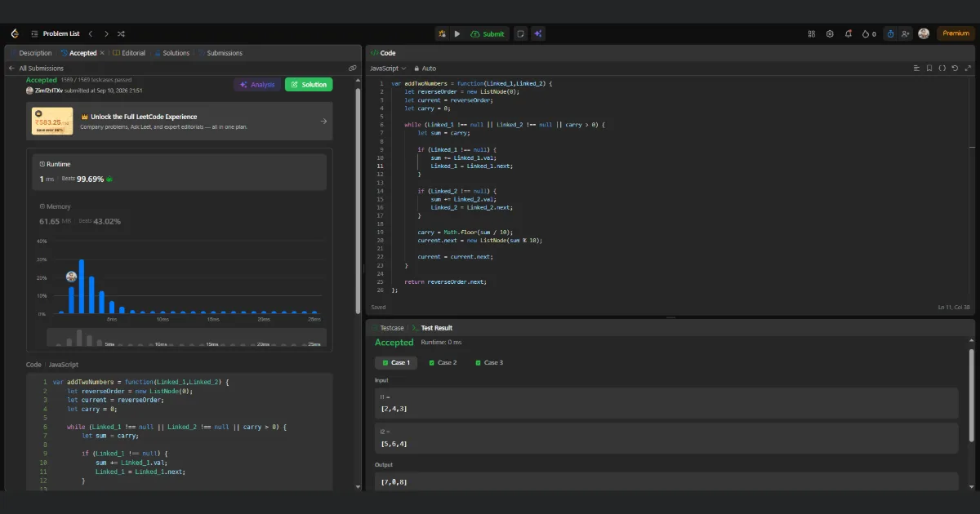Screen dimensions: 980x514
Task: Click the l1 input value [2,4,3]
Action: (394, 409)
